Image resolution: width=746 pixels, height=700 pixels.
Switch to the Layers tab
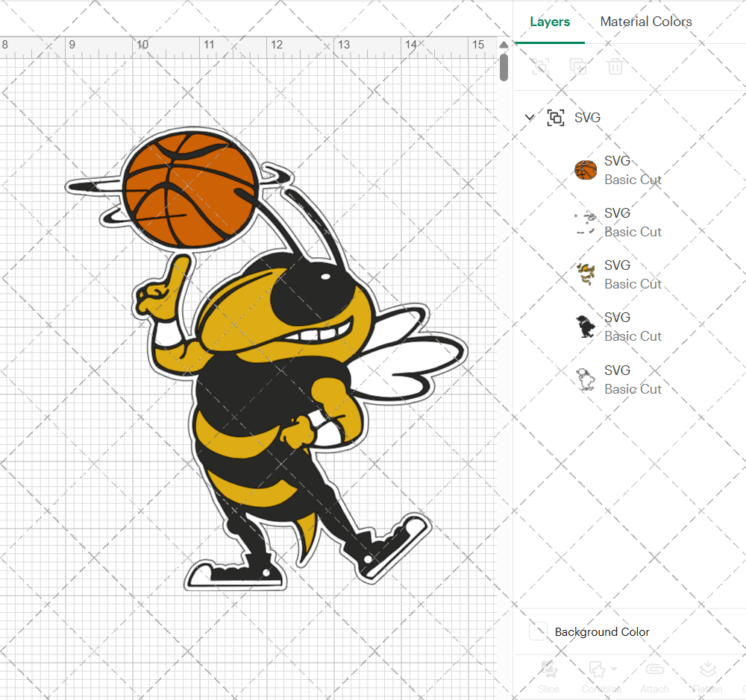pos(550,22)
